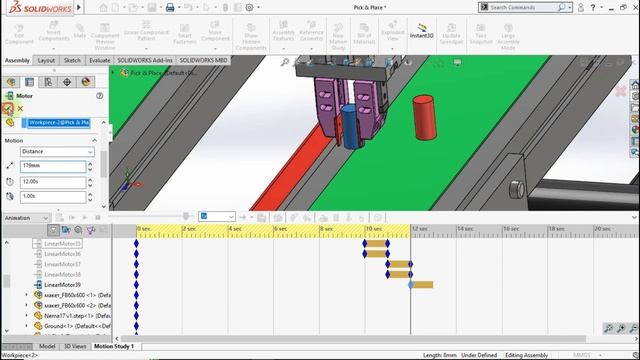Image resolution: width=640 pixels, height=360 pixels.
Task: Expand the макет_FB60x600 <1> component
Action: click(27, 295)
